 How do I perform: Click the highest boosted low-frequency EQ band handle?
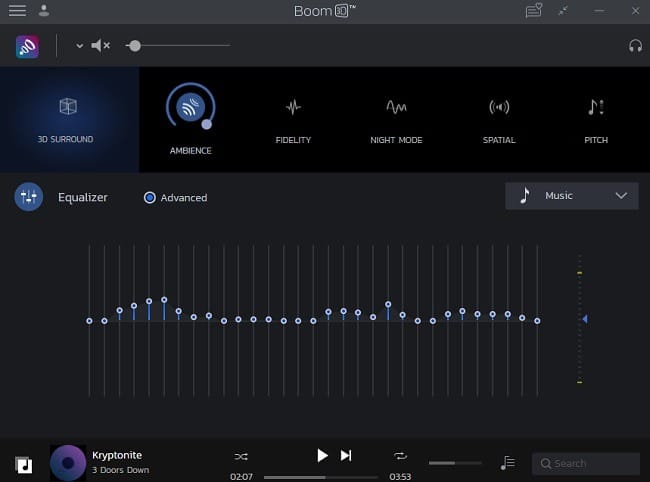pos(164,300)
